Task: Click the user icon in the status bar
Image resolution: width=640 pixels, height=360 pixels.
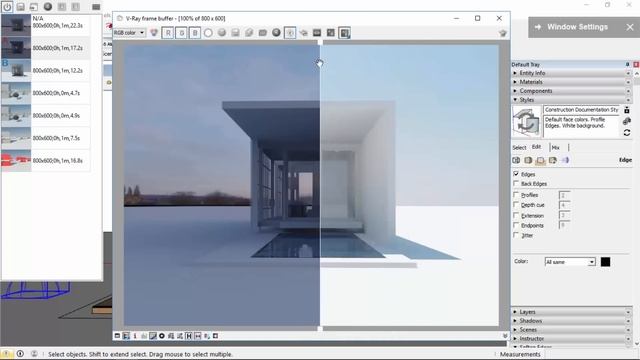Action: (34, 354)
